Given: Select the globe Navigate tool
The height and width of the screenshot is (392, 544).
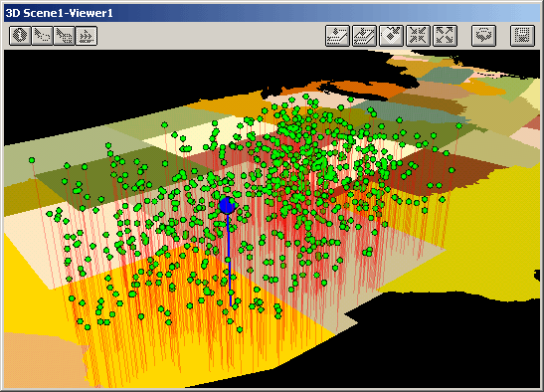Looking at the screenshot, I should pos(20,36).
